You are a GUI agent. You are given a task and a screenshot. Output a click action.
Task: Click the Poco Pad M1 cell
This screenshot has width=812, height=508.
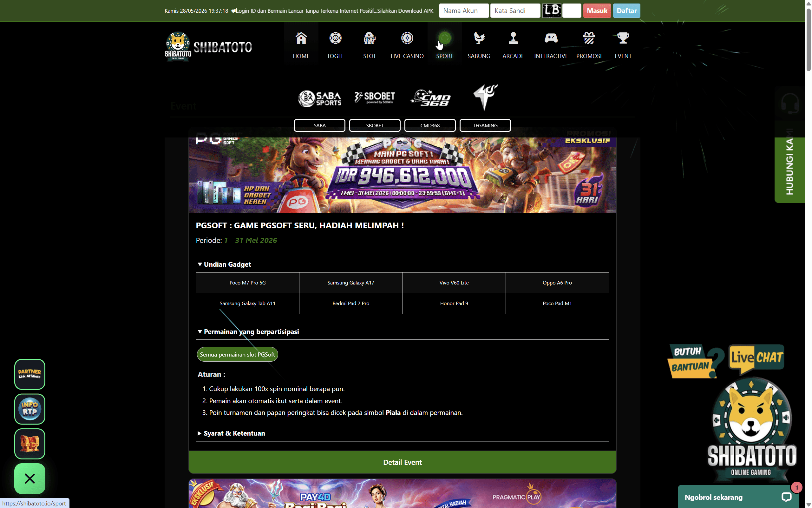pyautogui.click(x=557, y=304)
